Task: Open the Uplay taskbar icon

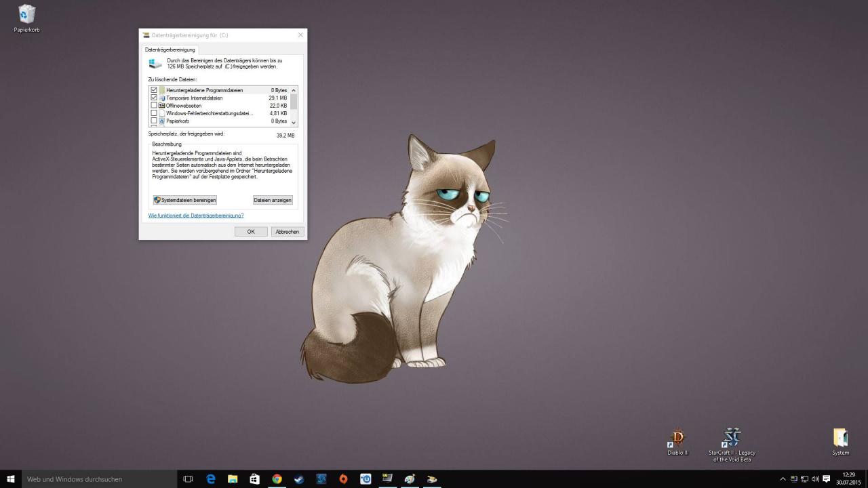Action: [x=366, y=479]
